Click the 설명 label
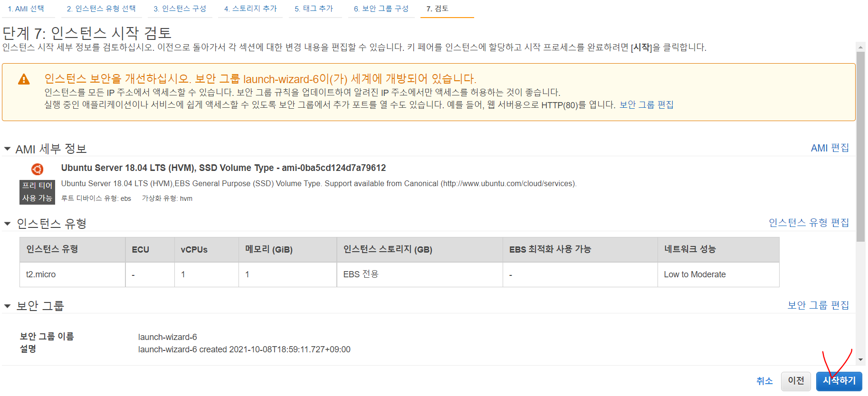Image resolution: width=868 pixels, height=396 pixels. 28,349
